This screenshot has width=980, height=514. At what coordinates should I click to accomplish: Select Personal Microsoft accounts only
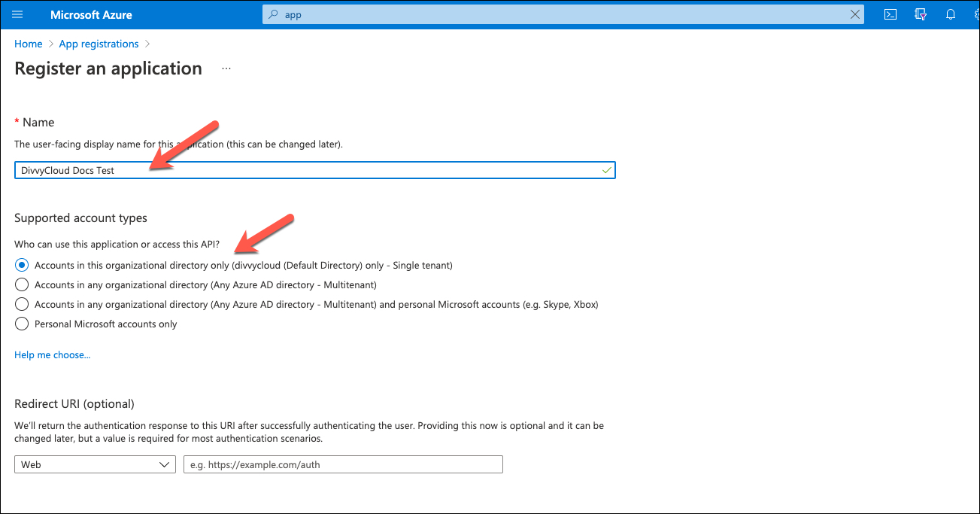point(22,324)
